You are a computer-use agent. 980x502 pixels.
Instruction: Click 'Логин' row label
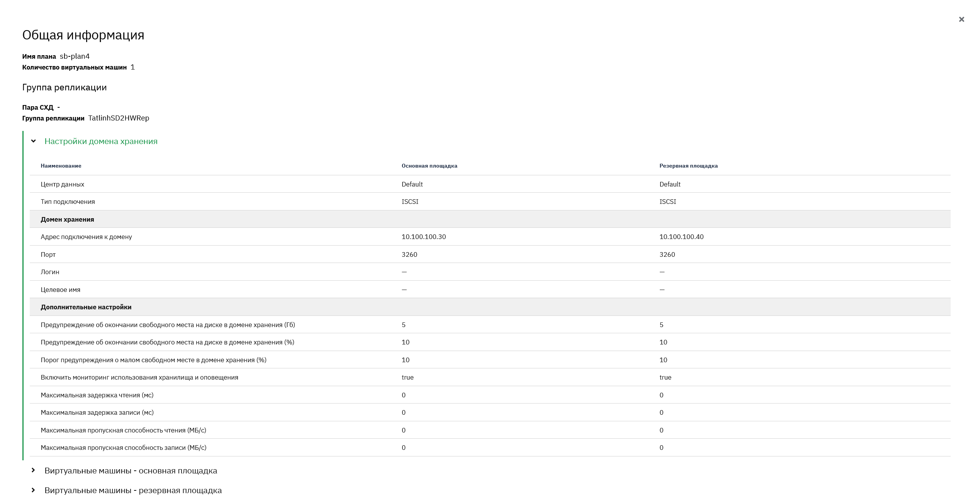pyautogui.click(x=50, y=272)
